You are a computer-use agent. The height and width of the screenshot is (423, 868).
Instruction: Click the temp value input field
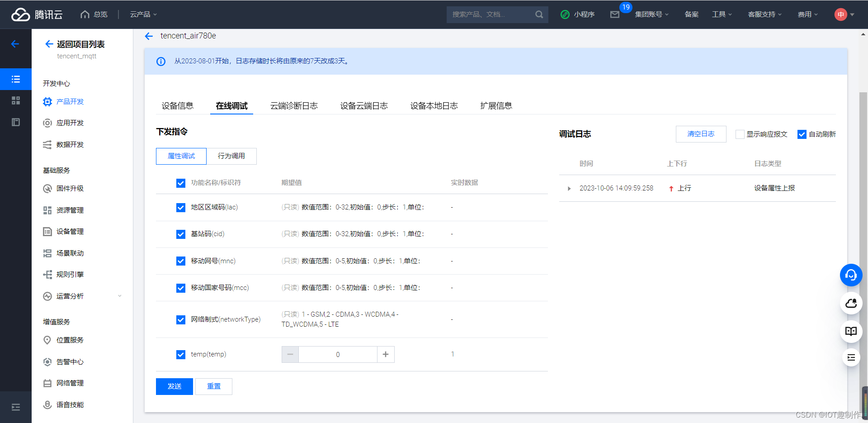point(338,355)
